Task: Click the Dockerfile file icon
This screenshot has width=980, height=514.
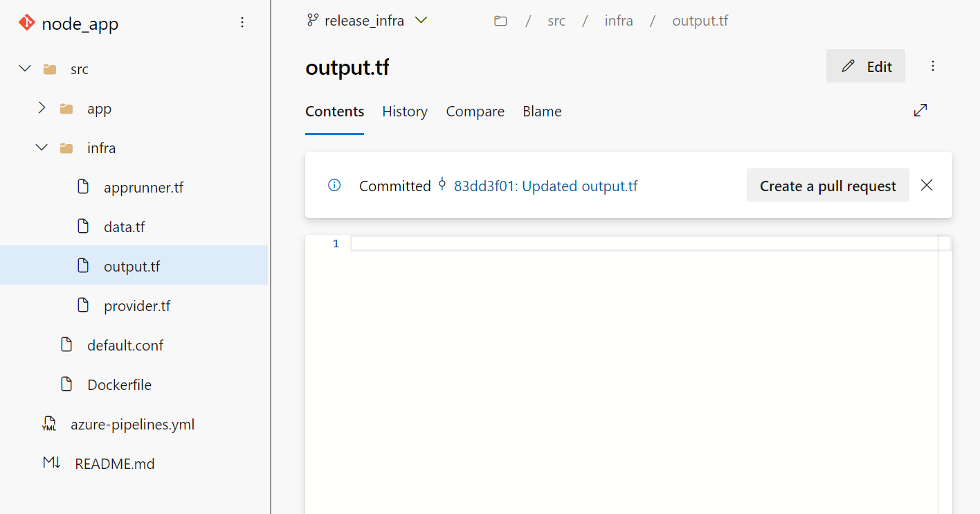Action: click(66, 384)
